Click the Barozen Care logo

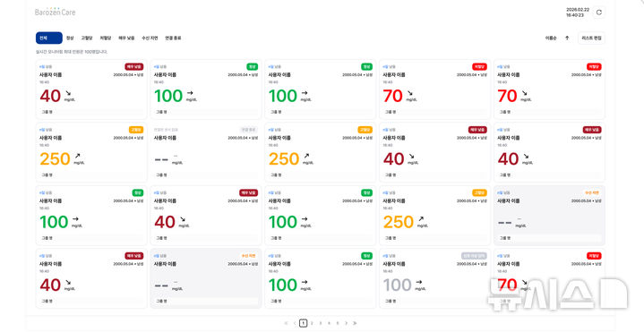click(55, 12)
